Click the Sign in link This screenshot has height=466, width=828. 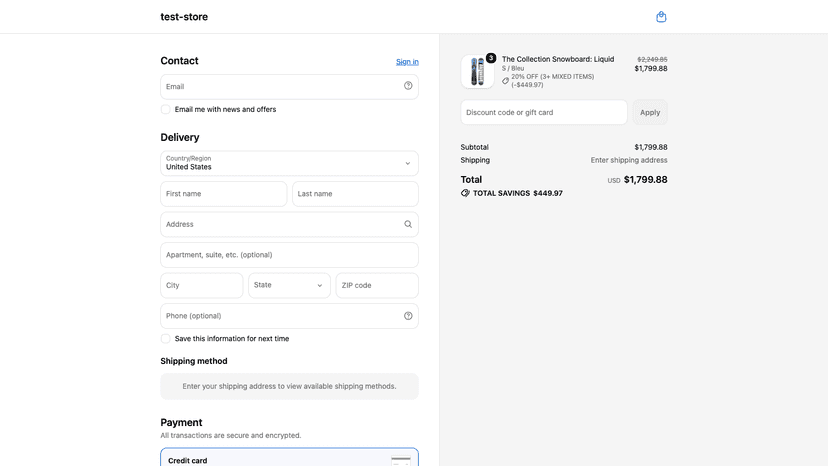(407, 62)
